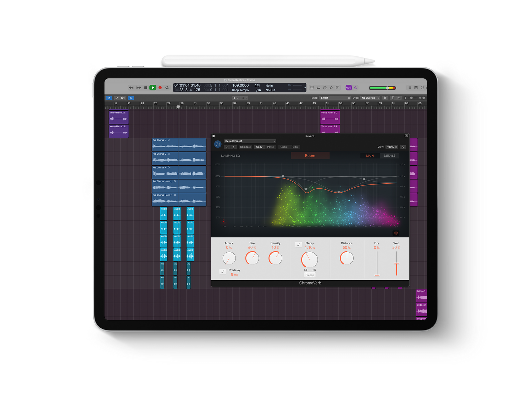The image size is (532, 399).
Task: Toggle the ChromaVerb power button
Action: pos(218,144)
